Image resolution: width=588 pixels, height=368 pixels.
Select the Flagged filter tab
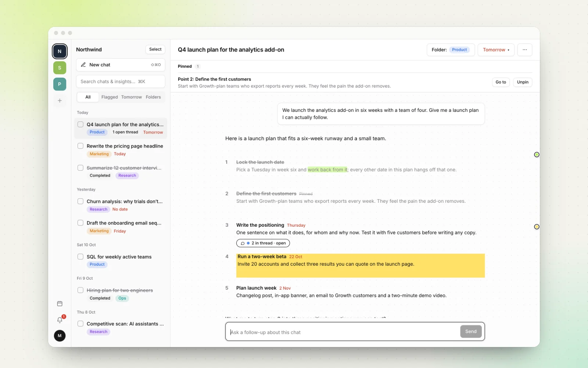click(110, 97)
